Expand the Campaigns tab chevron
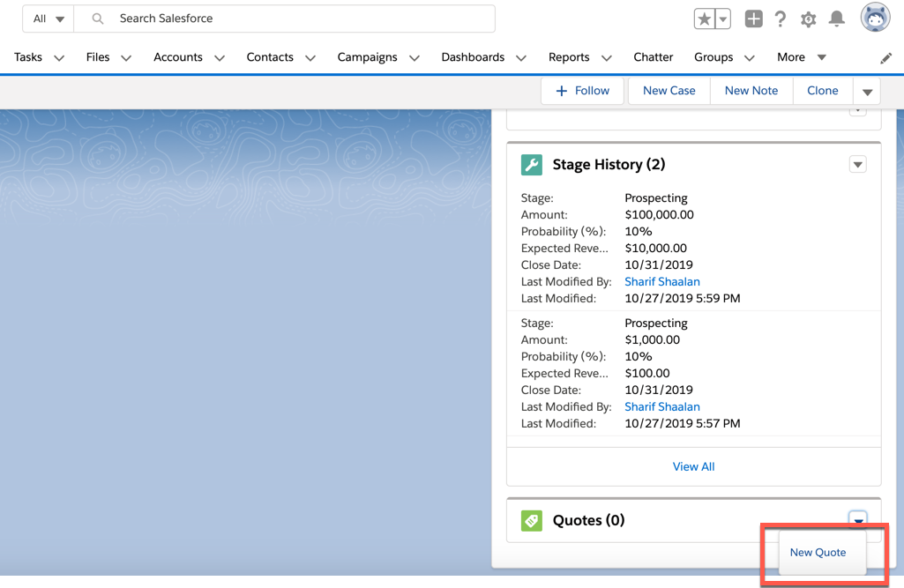This screenshot has width=904, height=588. [414, 57]
